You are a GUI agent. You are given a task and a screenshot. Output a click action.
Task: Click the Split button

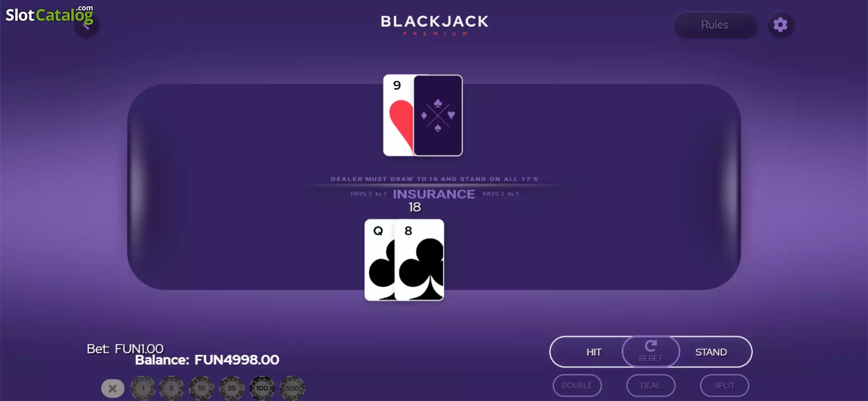coord(724,386)
